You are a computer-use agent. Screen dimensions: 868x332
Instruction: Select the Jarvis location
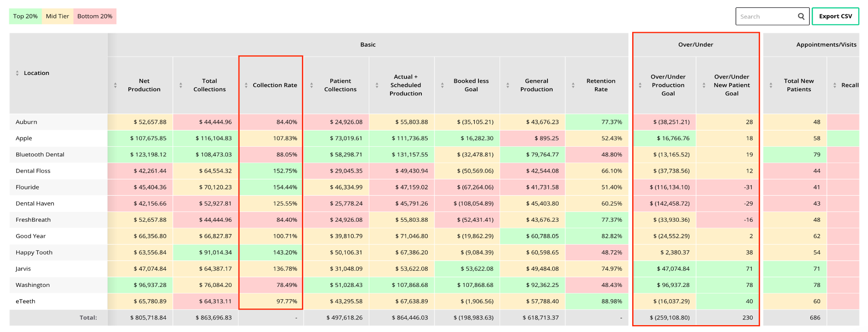point(58,269)
